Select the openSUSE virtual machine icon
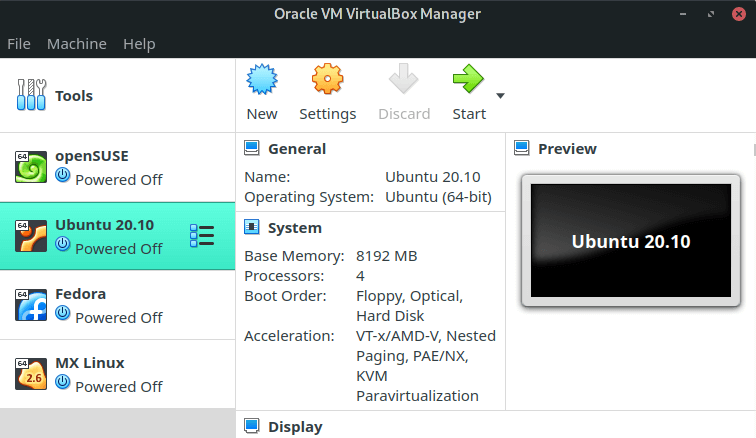This screenshot has height=438, width=756. pos(31,167)
